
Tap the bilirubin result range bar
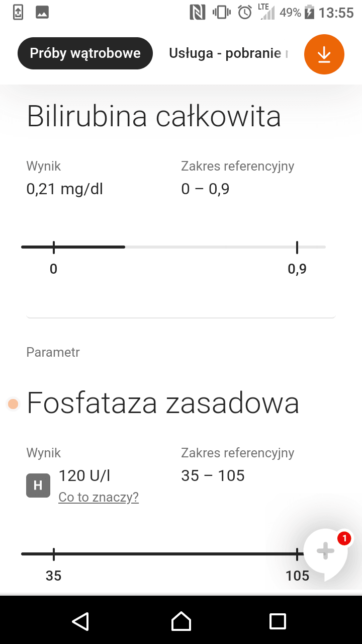point(173,247)
